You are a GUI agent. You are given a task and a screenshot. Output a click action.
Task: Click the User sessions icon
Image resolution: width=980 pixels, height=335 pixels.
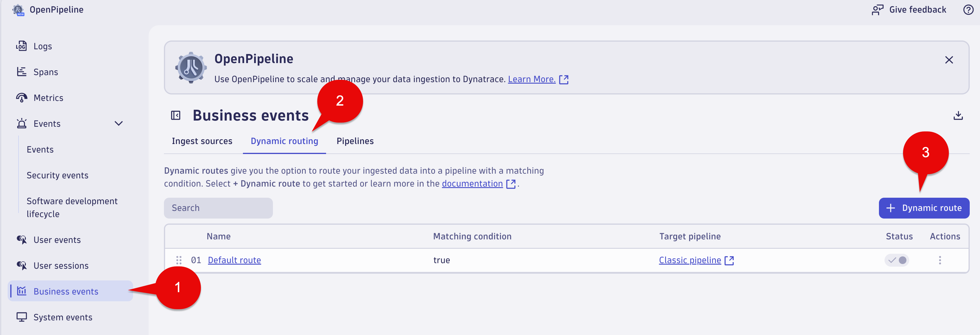click(21, 265)
